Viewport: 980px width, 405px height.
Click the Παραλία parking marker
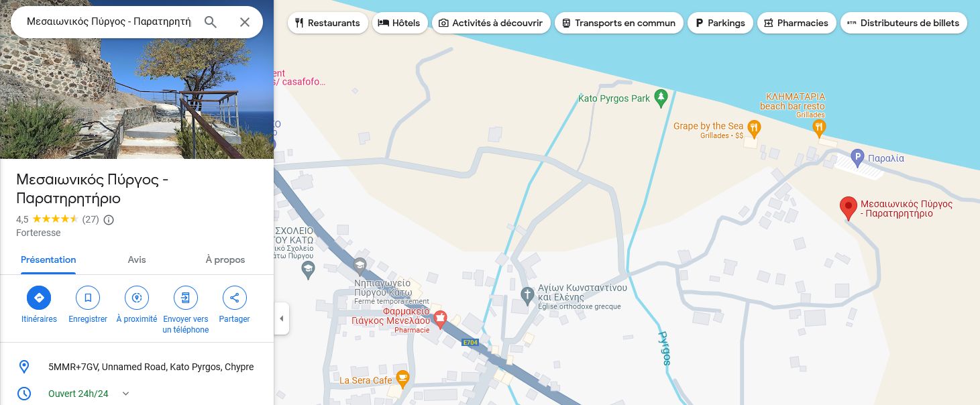point(857,158)
